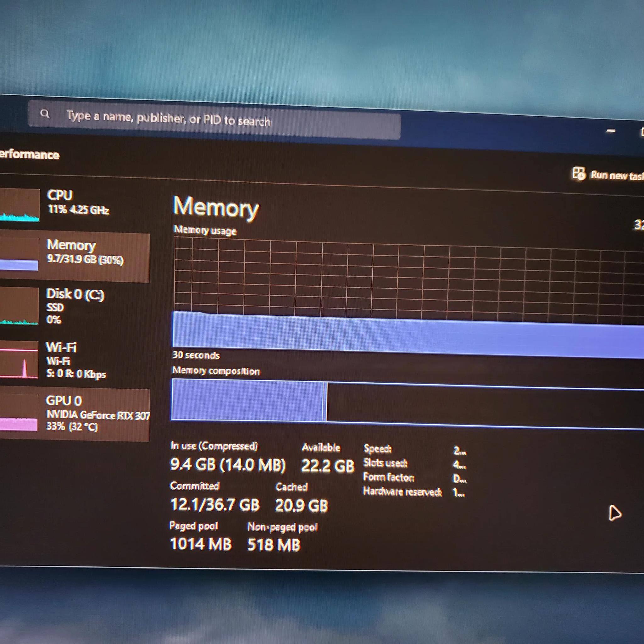Click the '33% (32 °C)' GPU text
Image resolution: width=644 pixels, height=644 pixels.
coord(72,426)
